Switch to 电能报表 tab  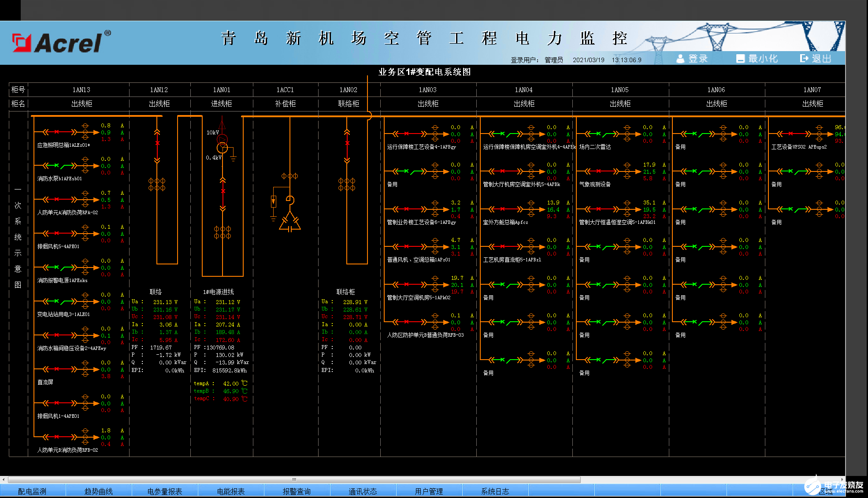click(x=231, y=491)
